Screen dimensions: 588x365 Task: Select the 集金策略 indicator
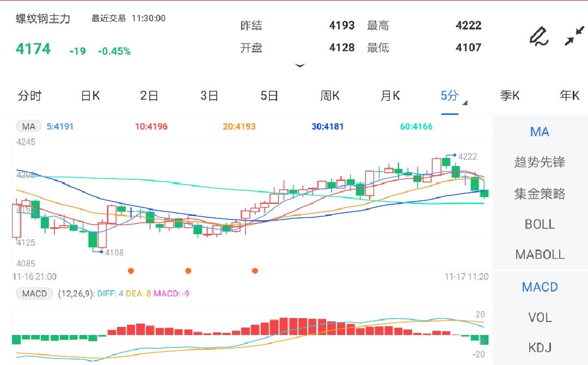pos(540,193)
